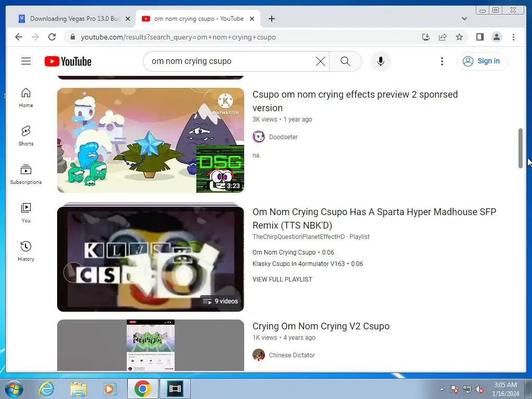This screenshot has height=399, width=532.
Task: Open Crying Om Nom Crying V2 Csupo title
Action: tap(321, 326)
